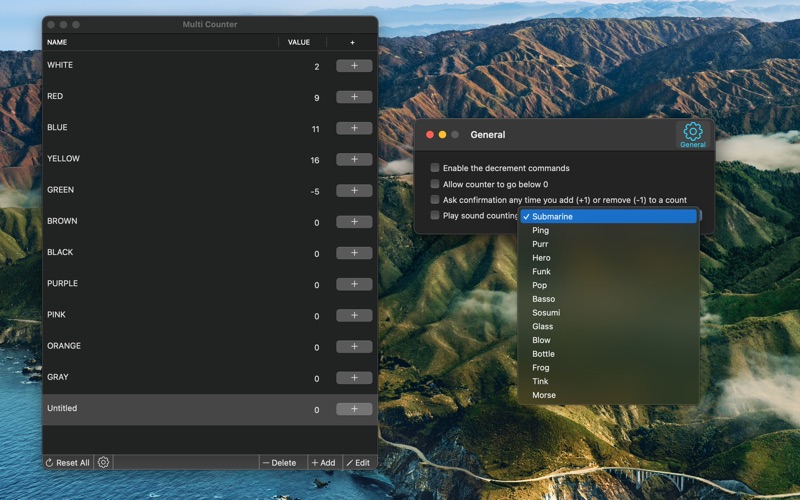Click the plus button for Untitled counter
Image resolution: width=800 pixels, height=500 pixels.
[x=354, y=409]
